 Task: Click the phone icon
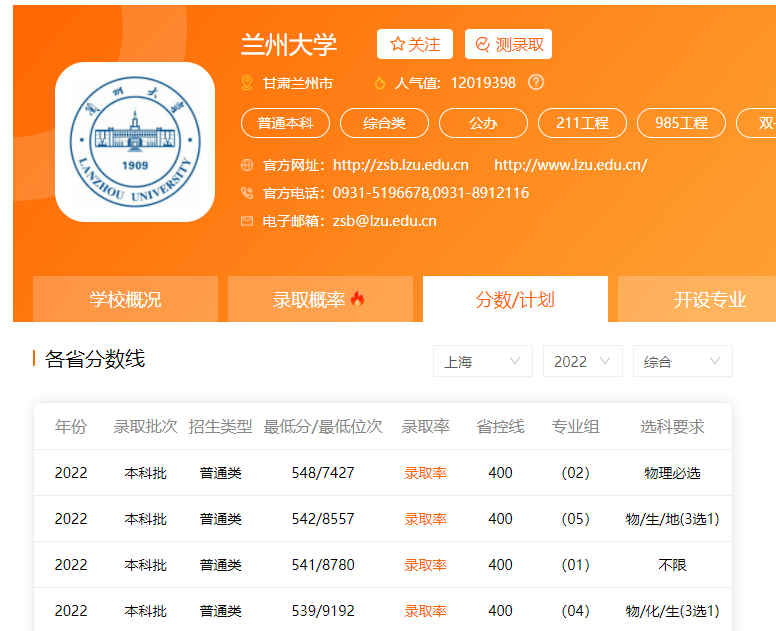click(x=246, y=193)
